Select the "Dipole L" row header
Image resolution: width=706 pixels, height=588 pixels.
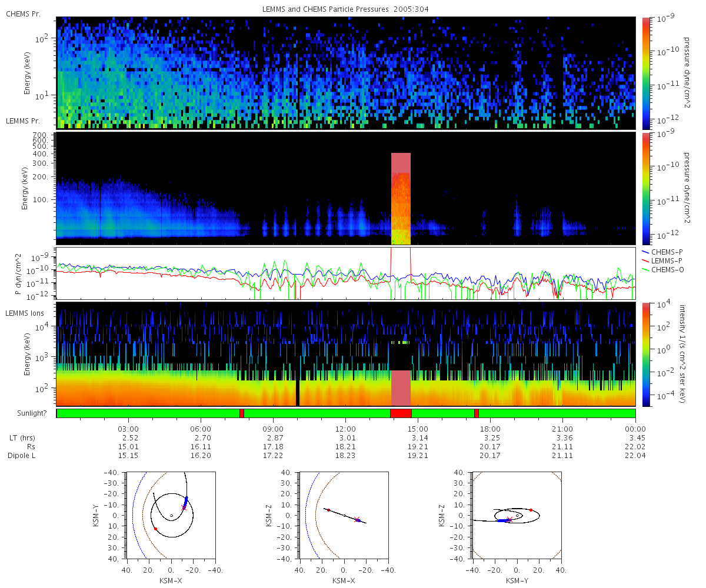pyautogui.click(x=21, y=456)
